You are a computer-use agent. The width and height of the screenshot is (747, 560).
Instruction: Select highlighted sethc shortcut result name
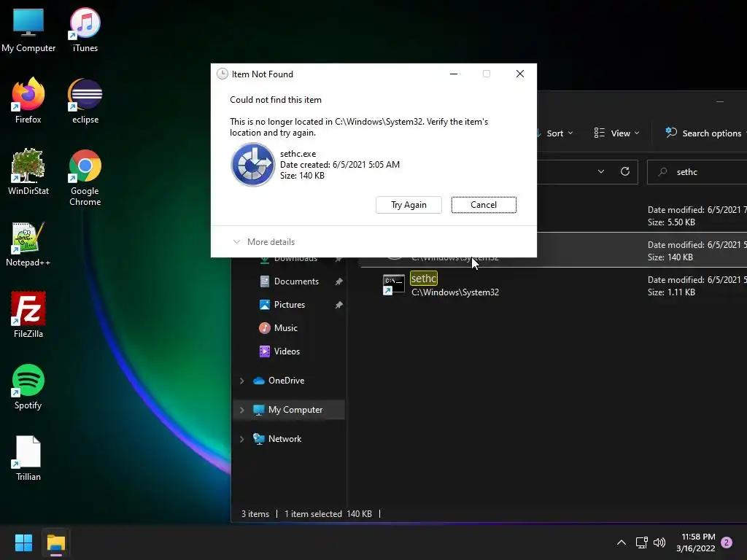(x=424, y=278)
